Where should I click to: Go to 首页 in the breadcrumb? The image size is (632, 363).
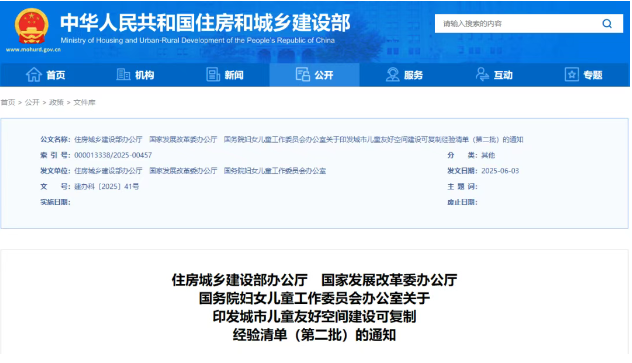point(8,102)
